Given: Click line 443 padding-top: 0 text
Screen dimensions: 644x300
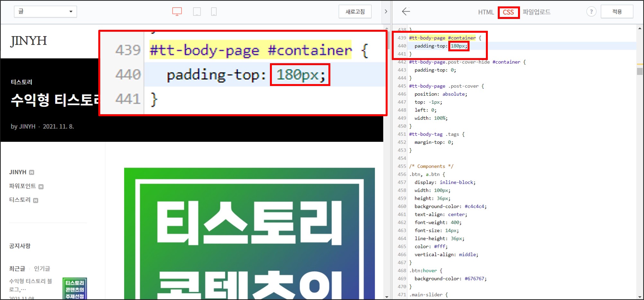Looking at the screenshot, I should (435, 70).
